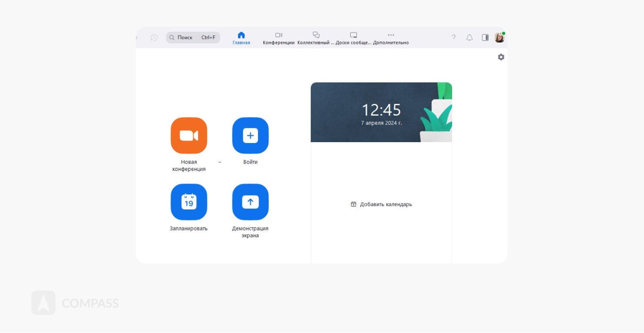The image size is (644, 333).
Task: Click the 12:45 clock display
Action: coord(381,110)
